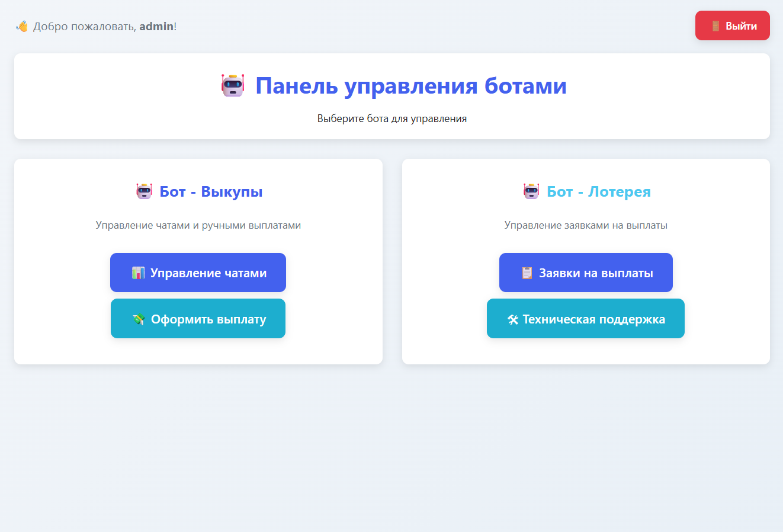Click the robot icon beside Бот - Выкупы
783x532 pixels.
[144, 191]
